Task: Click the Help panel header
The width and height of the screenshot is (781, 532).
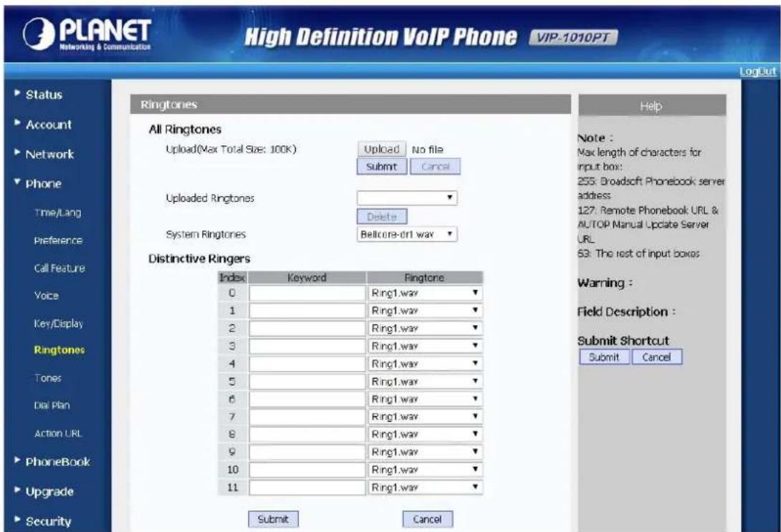Action: pos(652,105)
